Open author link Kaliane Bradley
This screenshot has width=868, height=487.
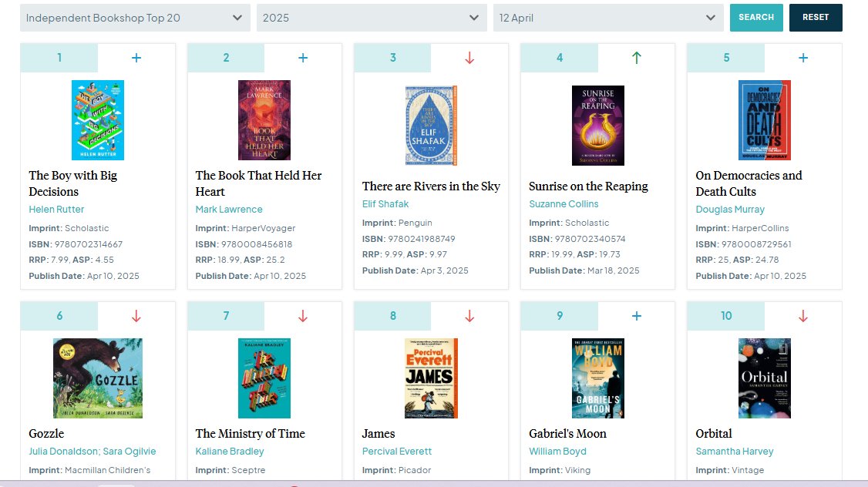[230, 451]
